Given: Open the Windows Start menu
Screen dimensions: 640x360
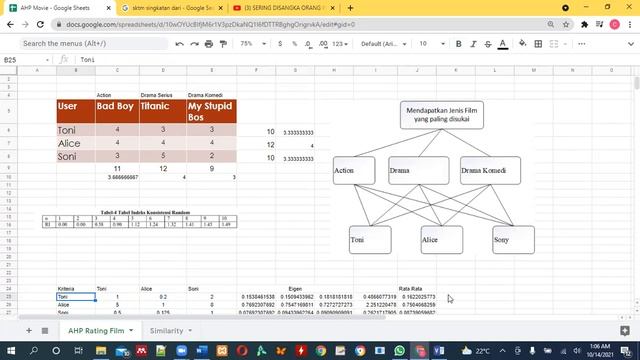Looking at the screenshot, I should [x=11, y=351].
